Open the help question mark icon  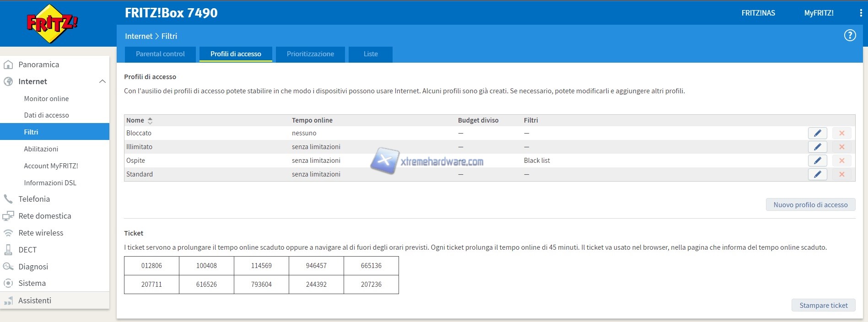point(850,36)
